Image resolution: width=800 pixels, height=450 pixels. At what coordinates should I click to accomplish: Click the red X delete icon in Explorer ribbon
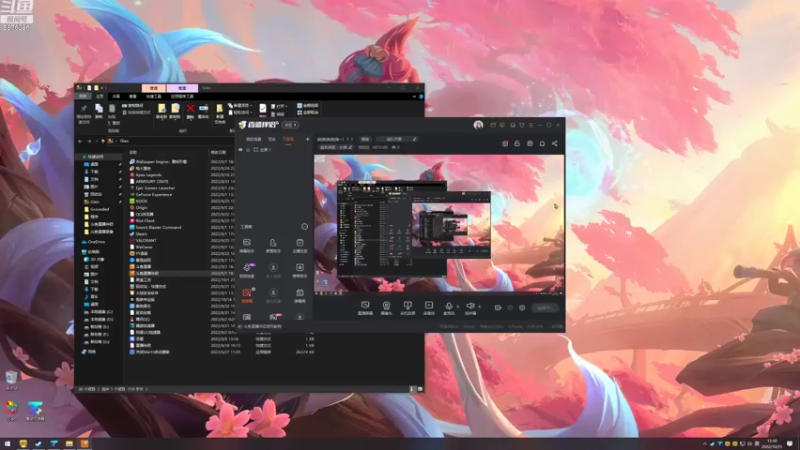[x=190, y=108]
